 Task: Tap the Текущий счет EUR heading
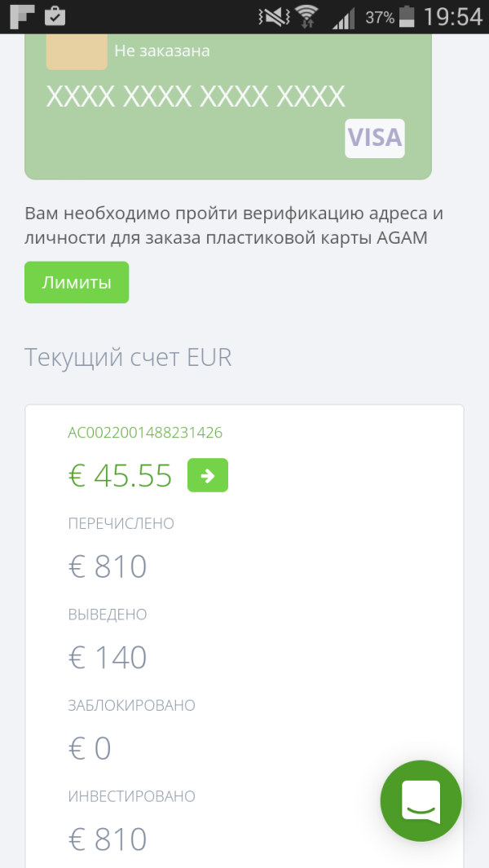tap(129, 357)
